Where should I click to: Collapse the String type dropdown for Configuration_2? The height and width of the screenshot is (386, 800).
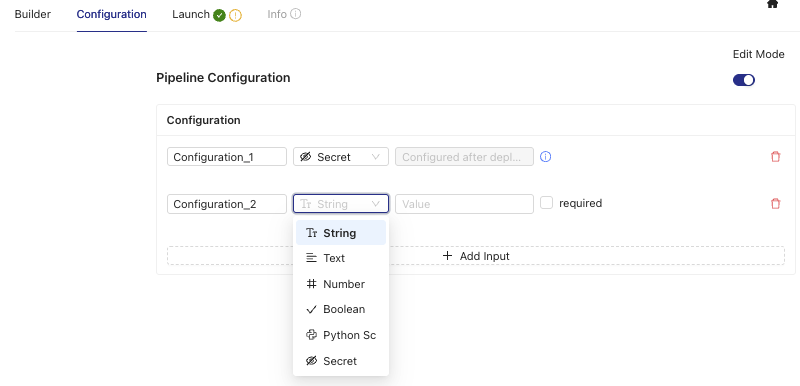point(341,203)
